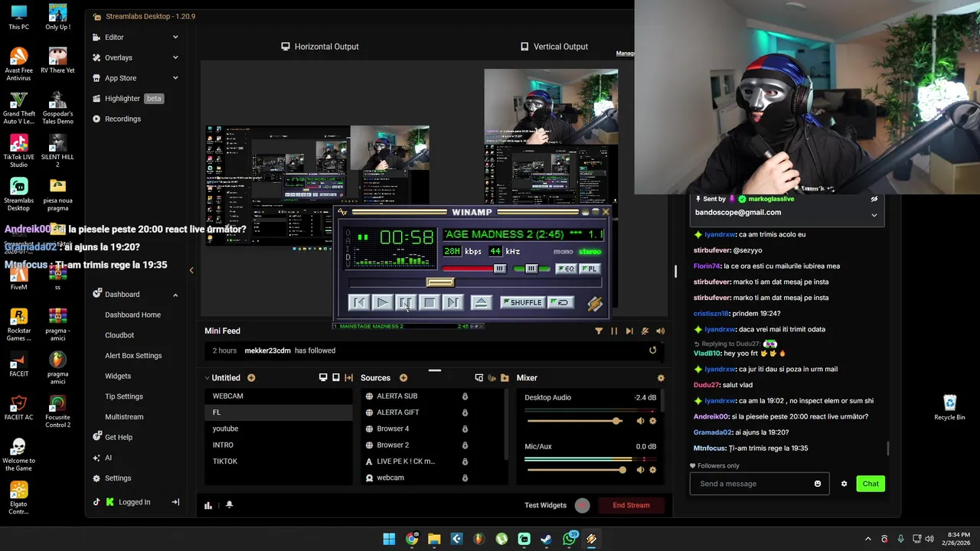Click the Mini Feed volume speaker icon

[660, 331]
